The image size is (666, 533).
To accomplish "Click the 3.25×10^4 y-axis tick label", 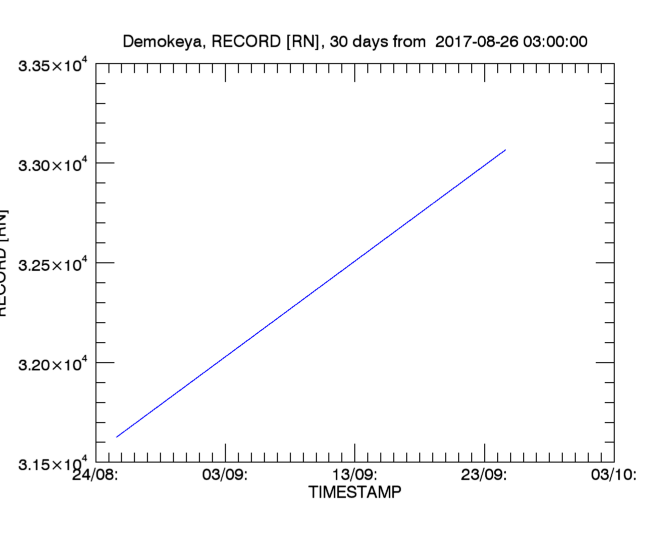I will tap(55, 264).
